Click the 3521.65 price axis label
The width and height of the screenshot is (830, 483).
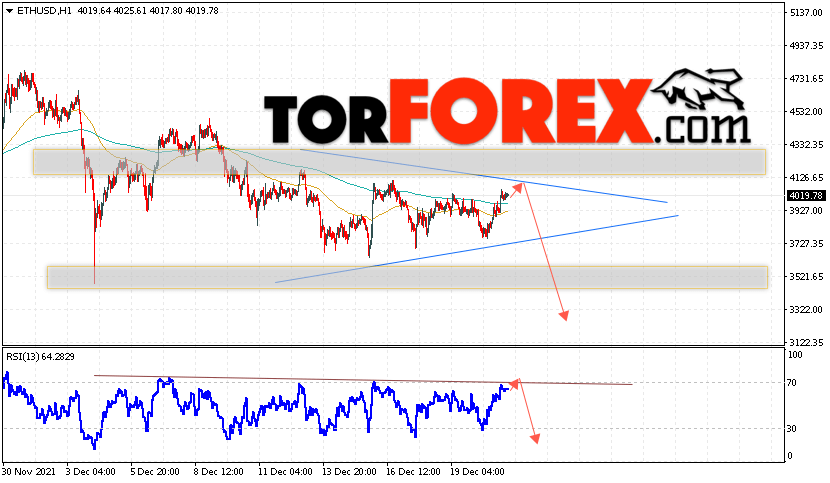point(806,276)
